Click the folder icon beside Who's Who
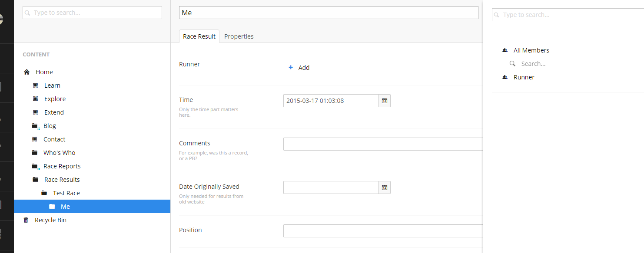This screenshot has width=644, height=253. (35, 153)
